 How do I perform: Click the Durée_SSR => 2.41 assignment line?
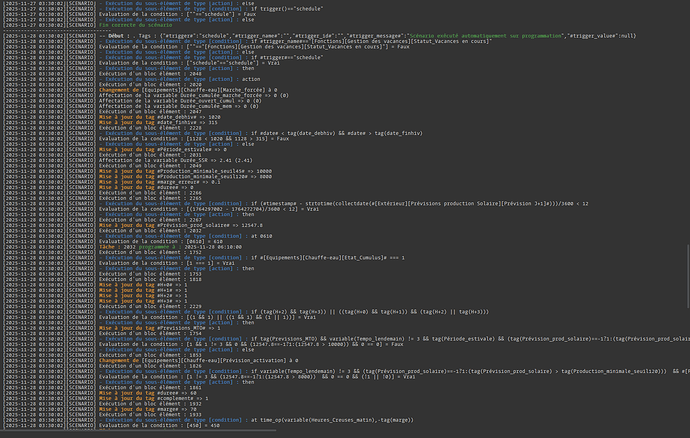[x=176, y=160]
